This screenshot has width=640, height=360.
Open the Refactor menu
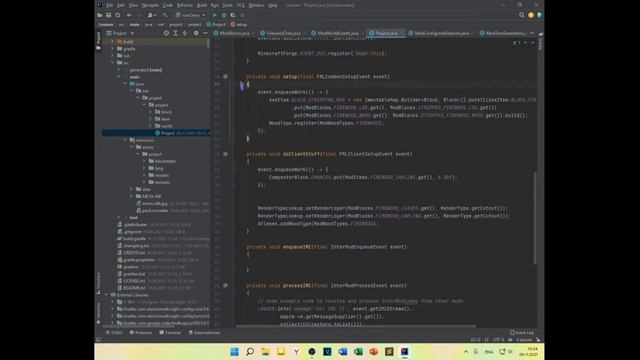pos(184,5)
